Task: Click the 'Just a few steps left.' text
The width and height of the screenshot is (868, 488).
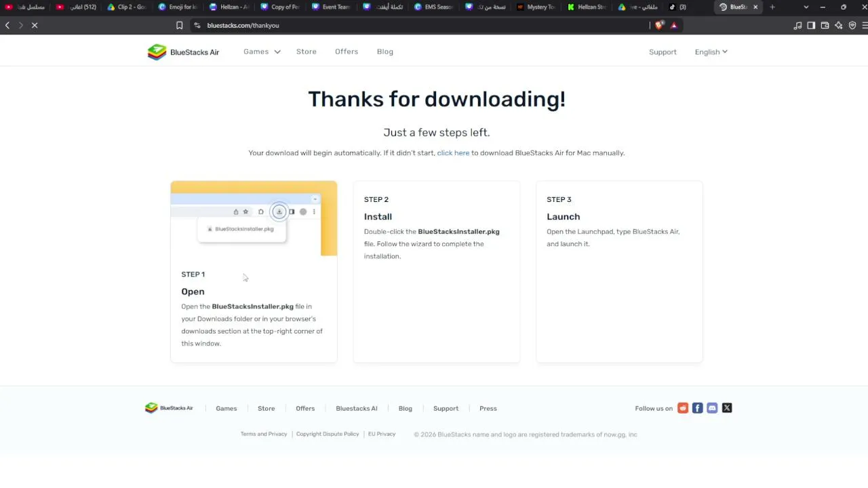Action: tap(437, 133)
